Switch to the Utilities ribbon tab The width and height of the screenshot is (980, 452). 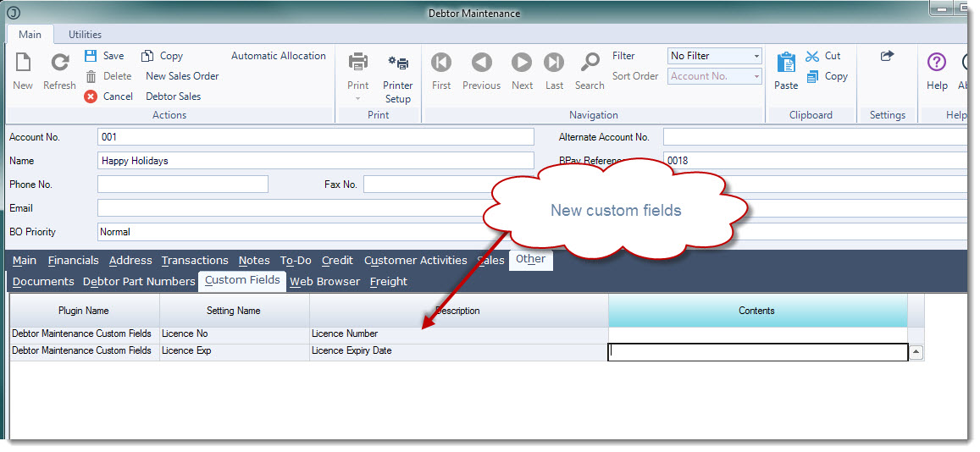pos(85,35)
